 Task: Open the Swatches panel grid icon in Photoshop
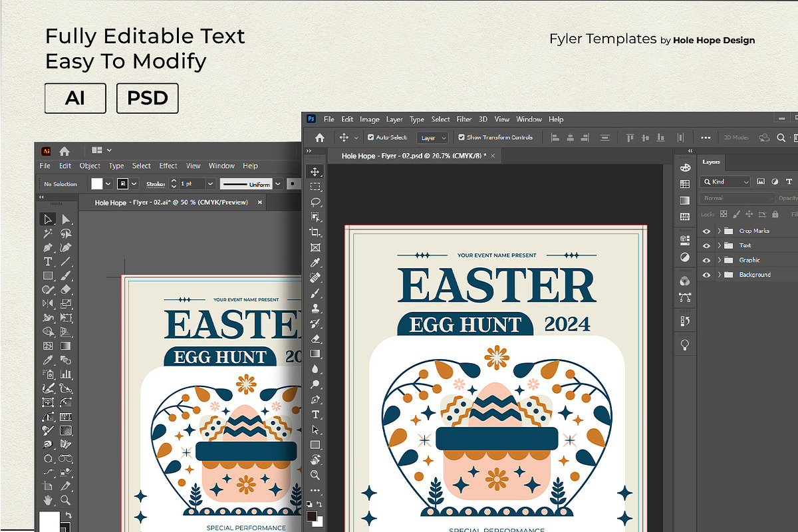[x=685, y=184]
